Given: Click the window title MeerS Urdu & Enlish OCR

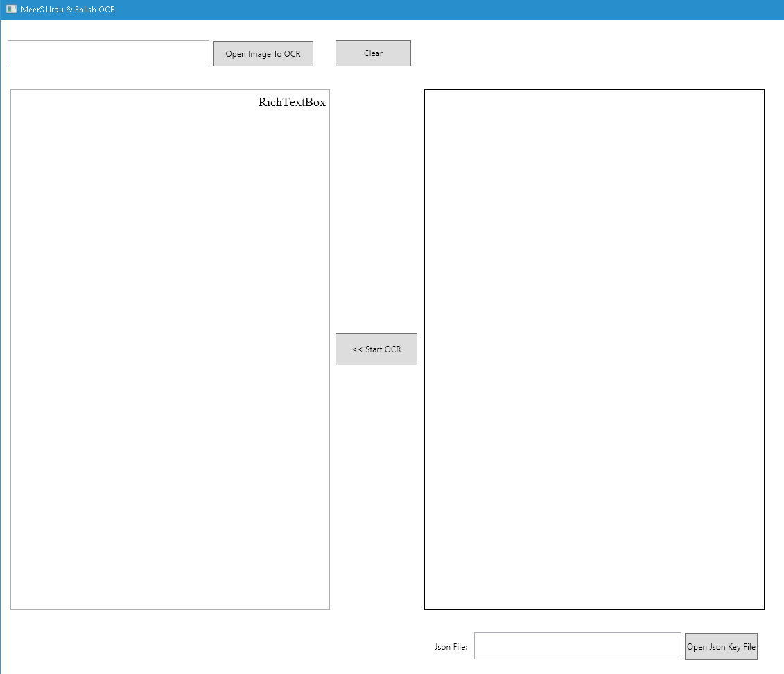Looking at the screenshot, I should click(68, 10).
